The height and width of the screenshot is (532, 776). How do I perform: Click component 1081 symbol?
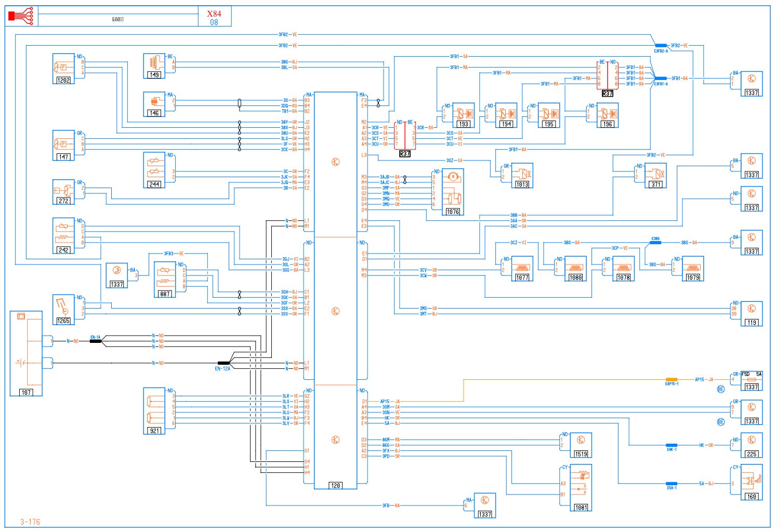(581, 488)
